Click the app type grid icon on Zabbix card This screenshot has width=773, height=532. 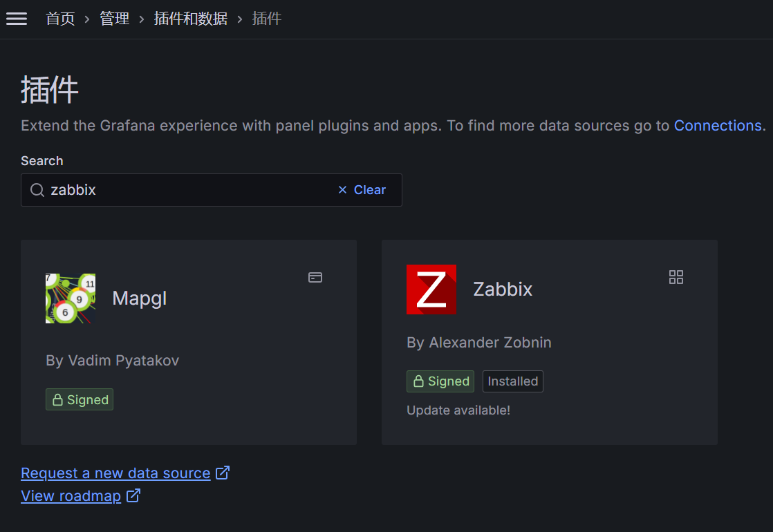676,277
